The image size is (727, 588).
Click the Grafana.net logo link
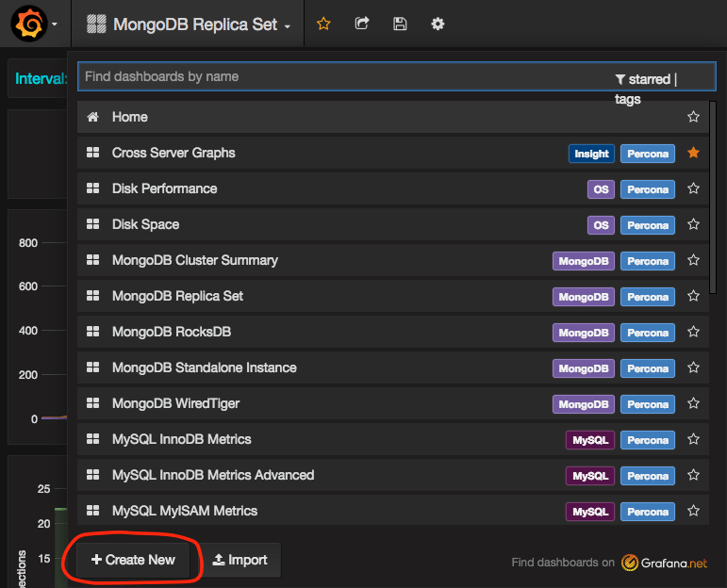[664, 563]
